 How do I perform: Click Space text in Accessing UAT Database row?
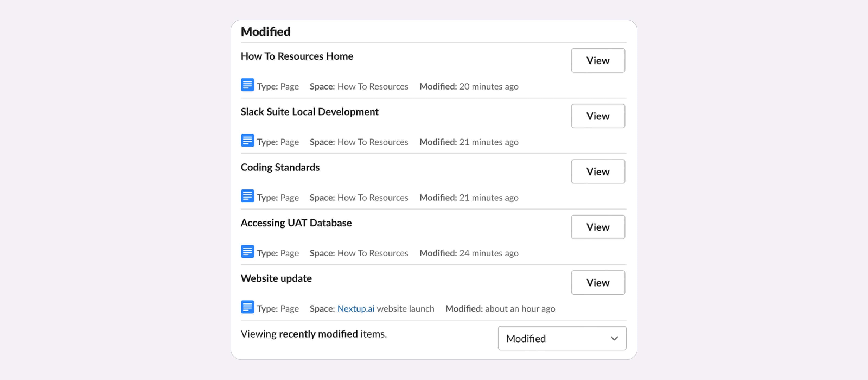tap(359, 253)
